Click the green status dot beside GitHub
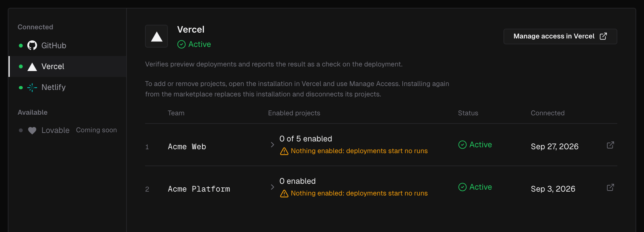This screenshot has height=232, width=644. click(21, 46)
